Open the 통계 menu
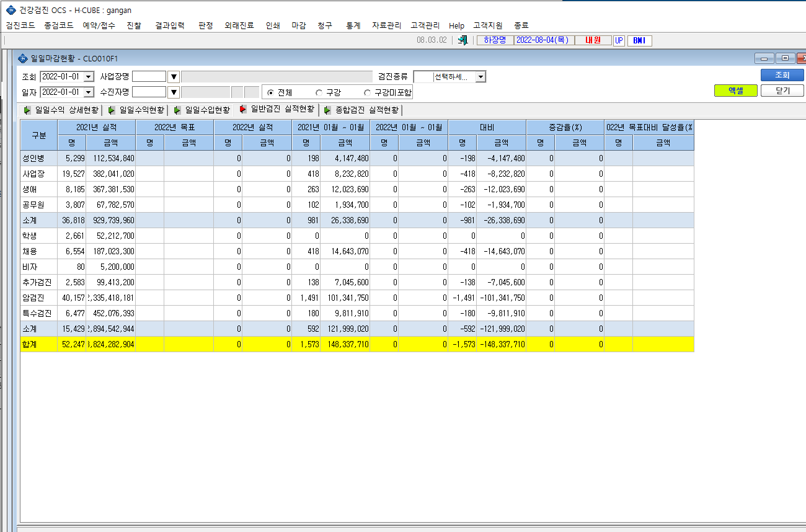This screenshot has height=532, width=806. [x=353, y=25]
